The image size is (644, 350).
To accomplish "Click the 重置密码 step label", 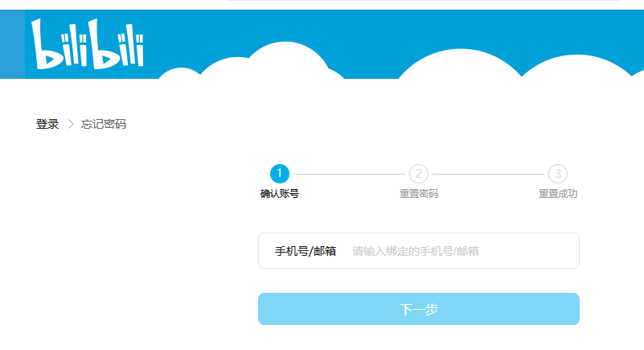I will 419,193.
